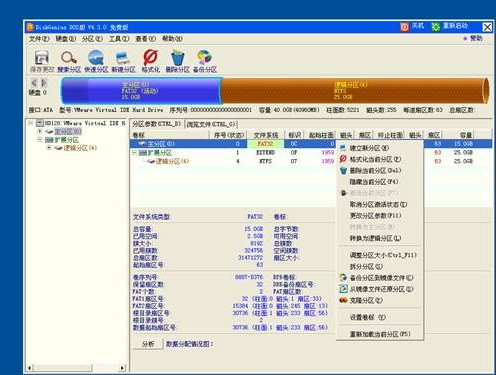Viewport: 496px width, 375px height.
Task: Open the 硬盘(D) menu
Action: pyautogui.click(x=66, y=39)
